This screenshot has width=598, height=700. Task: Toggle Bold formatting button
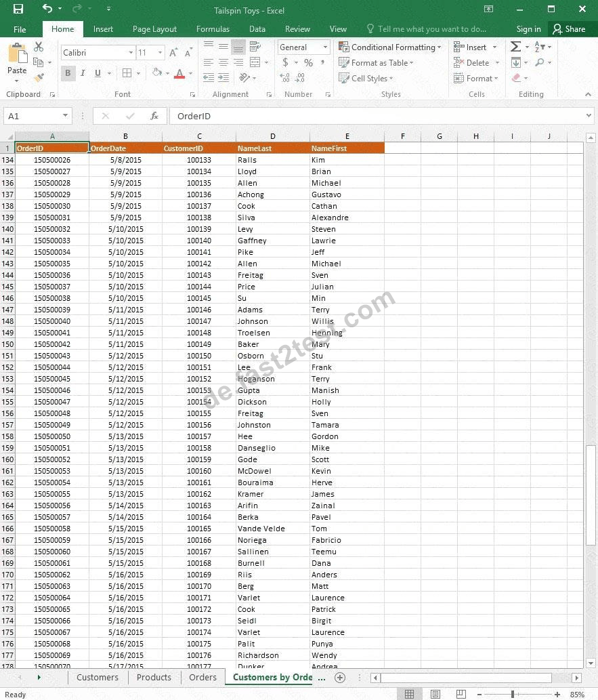coord(68,73)
